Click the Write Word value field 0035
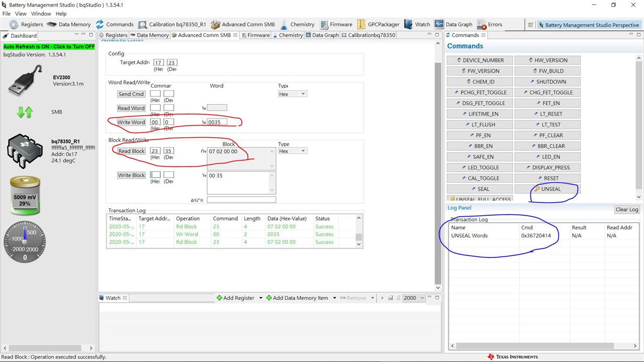The width and height of the screenshot is (644, 362). click(217, 122)
